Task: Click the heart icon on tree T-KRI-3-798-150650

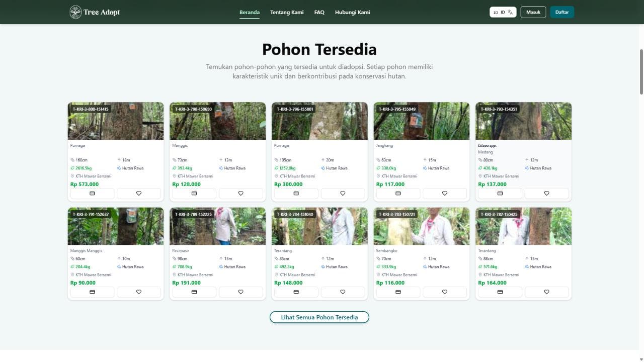Action: [x=240, y=193]
